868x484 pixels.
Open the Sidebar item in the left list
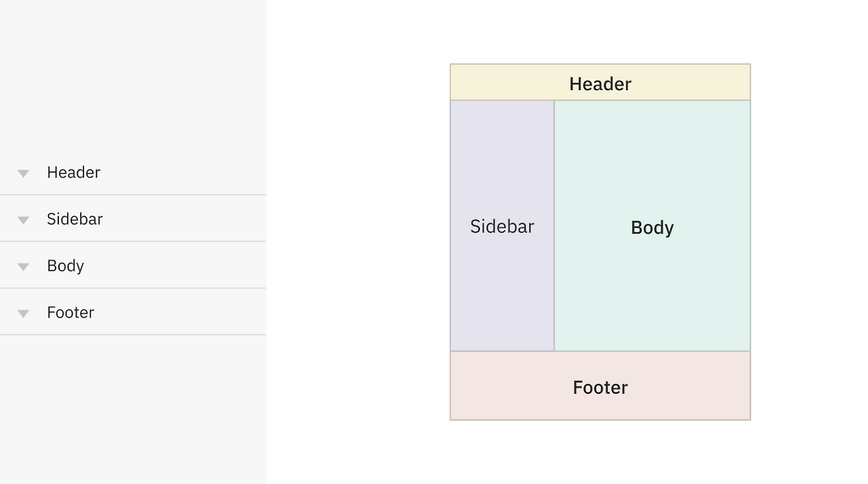(x=75, y=219)
